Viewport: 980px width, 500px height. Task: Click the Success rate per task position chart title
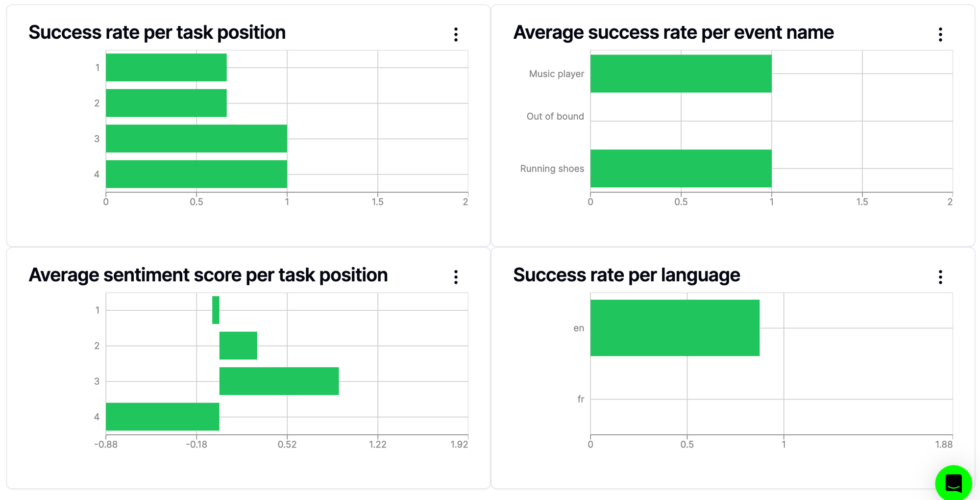157,32
